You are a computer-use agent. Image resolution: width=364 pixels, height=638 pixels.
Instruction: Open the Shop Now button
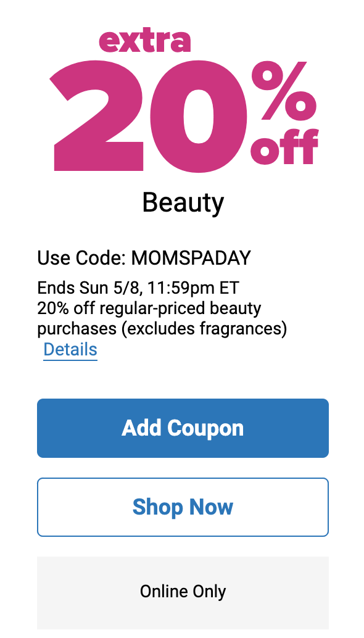click(x=183, y=507)
